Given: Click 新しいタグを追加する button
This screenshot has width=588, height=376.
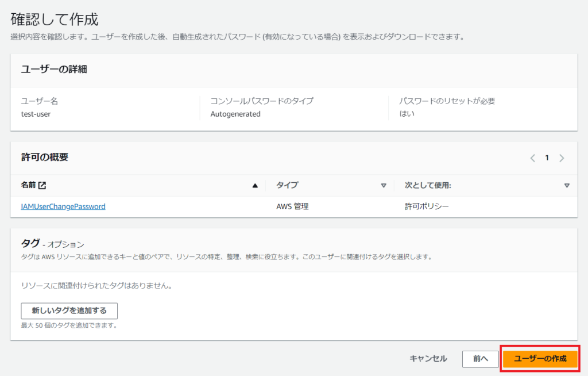Looking at the screenshot, I should click(69, 311).
